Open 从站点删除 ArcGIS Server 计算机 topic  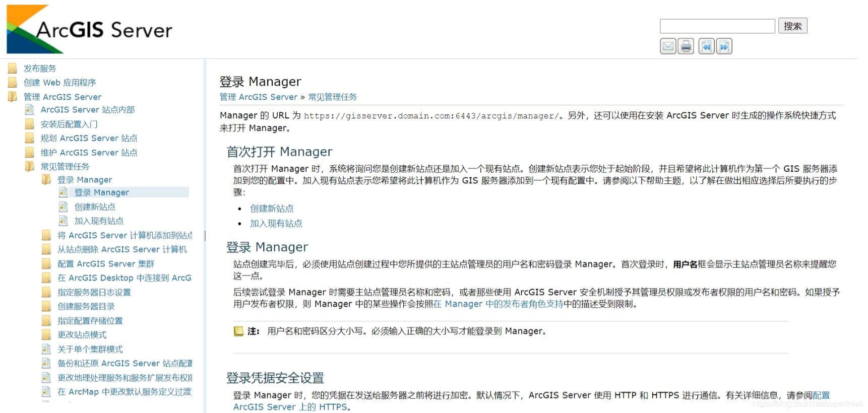(x=122, y=250)
